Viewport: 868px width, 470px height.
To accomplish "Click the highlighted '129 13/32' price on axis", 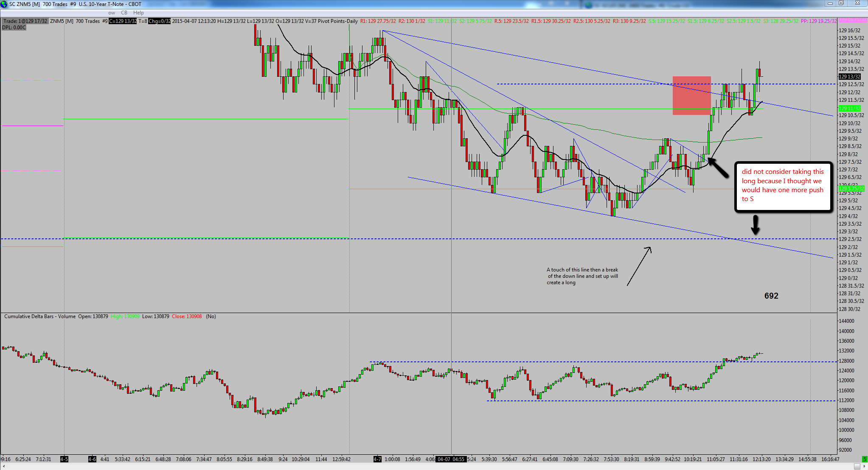I will click(849, 77).
